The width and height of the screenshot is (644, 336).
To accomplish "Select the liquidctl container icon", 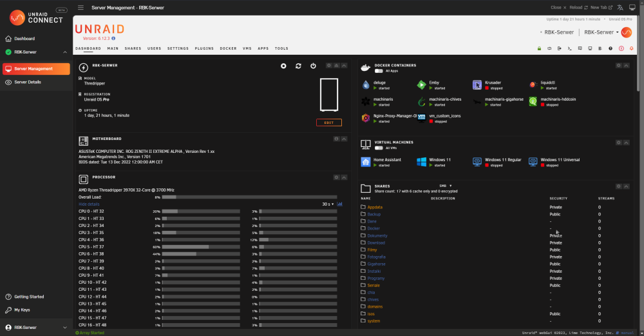I will (533, 84).
